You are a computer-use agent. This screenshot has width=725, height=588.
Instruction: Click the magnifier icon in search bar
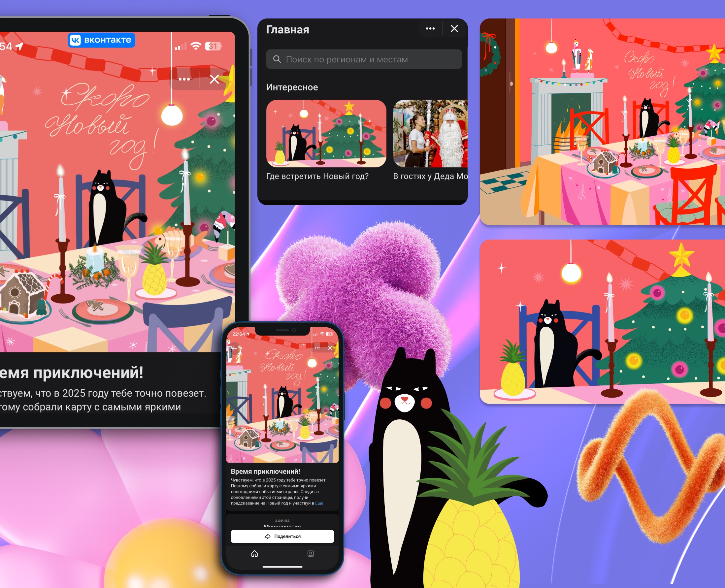pos(277,59)
